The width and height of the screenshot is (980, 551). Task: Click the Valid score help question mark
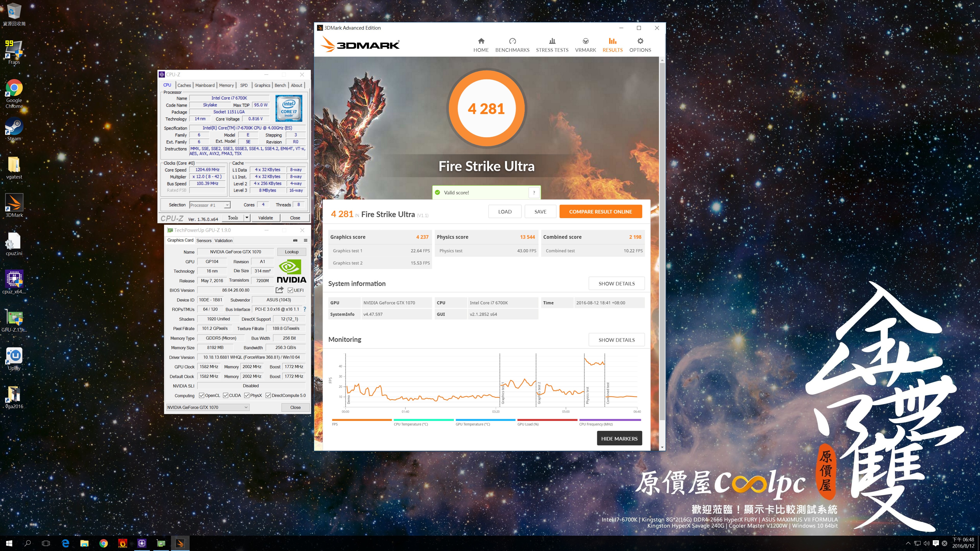[x=534, y=192]
